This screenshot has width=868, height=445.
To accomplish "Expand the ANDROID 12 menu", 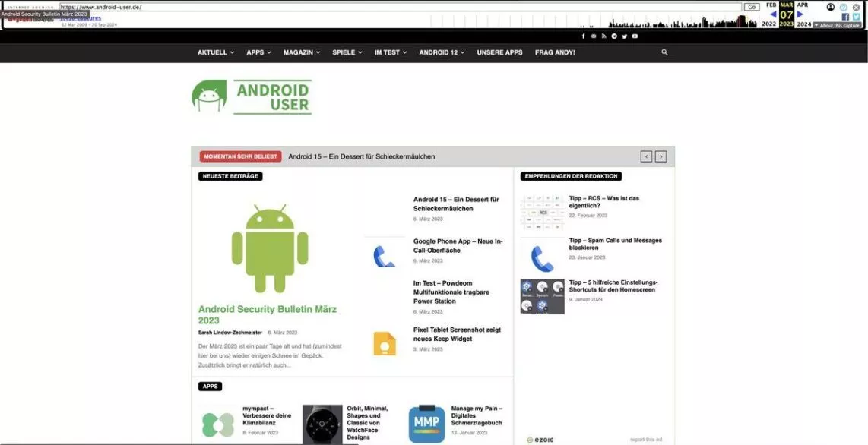I will [442, 52].
